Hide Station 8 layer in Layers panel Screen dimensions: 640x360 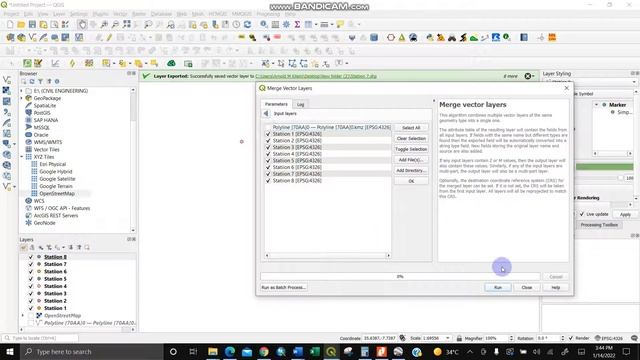(x=31, y=257)
